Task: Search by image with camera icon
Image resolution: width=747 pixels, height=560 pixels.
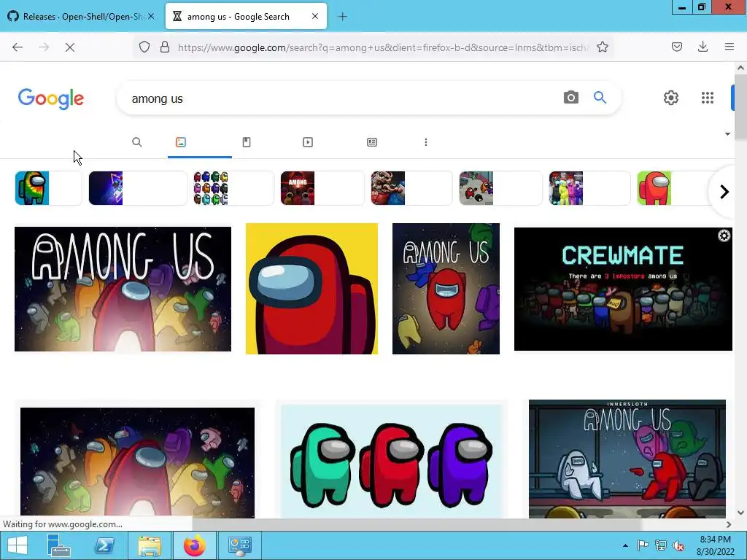Action: (570, 98)
